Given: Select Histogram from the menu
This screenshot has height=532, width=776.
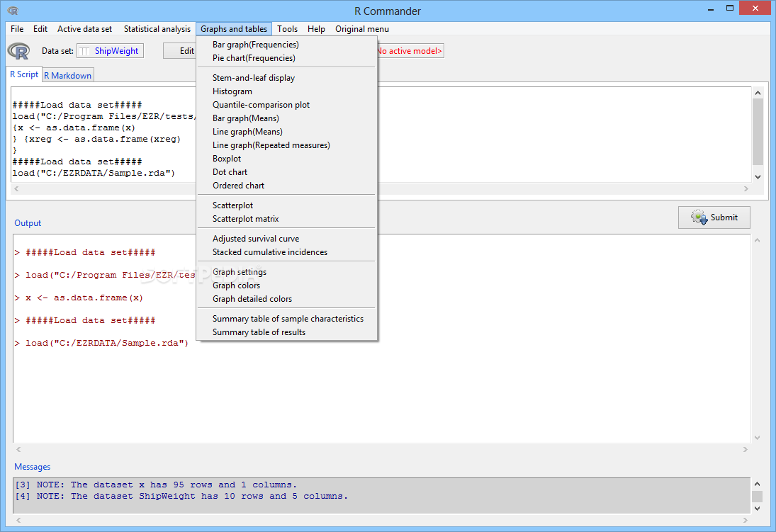Looking at the screenshot, I should 287,91.
